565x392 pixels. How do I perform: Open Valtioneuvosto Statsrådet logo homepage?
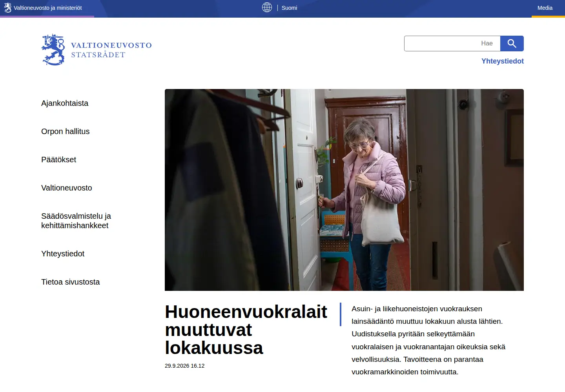[x=97, y=50]
